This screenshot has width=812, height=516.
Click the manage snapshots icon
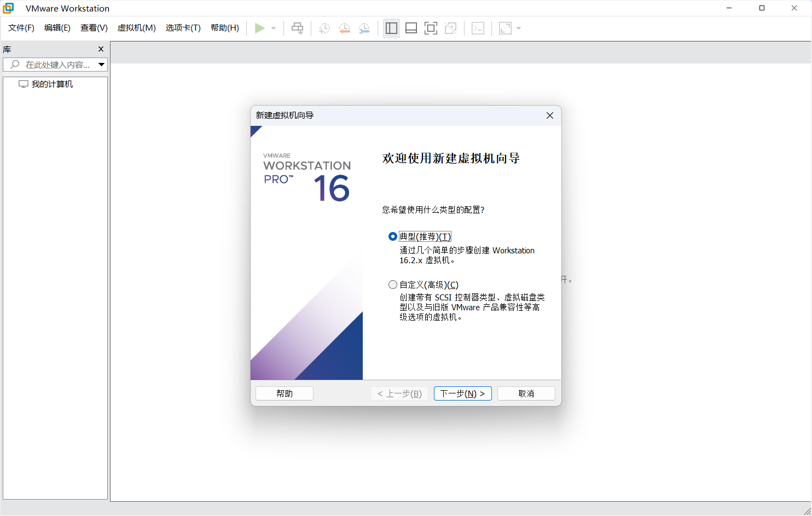click(364, 28)
